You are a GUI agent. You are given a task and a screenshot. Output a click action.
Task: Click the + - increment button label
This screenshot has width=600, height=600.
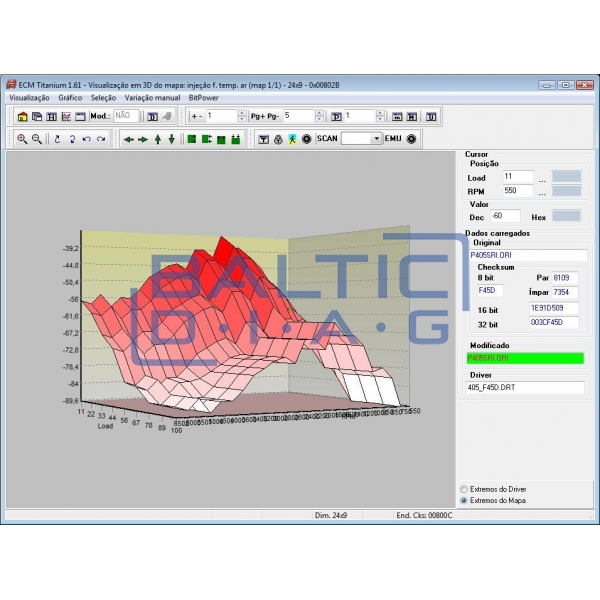coord(197,116)
